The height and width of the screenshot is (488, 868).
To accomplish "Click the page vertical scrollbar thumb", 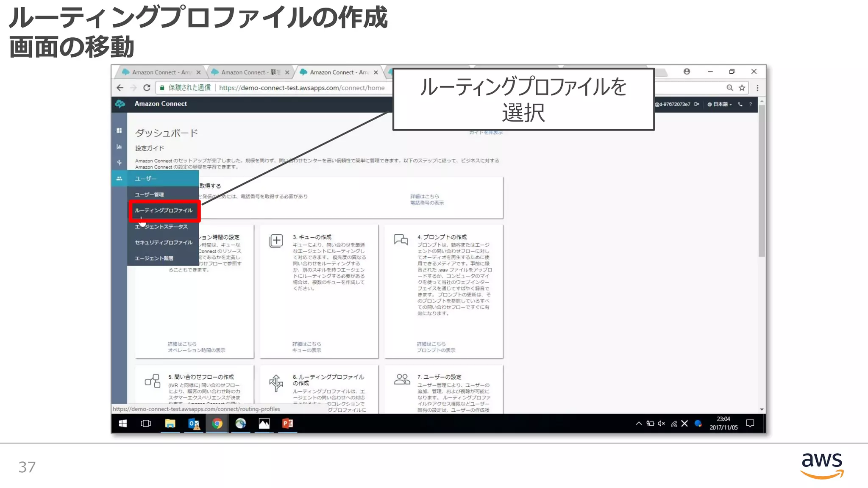I will tap(762, 181).
